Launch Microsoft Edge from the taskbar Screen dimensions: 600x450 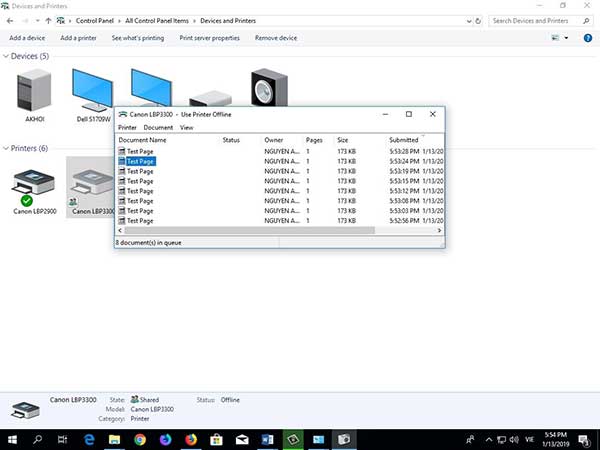pyautogui.click(x=89, y=440)
